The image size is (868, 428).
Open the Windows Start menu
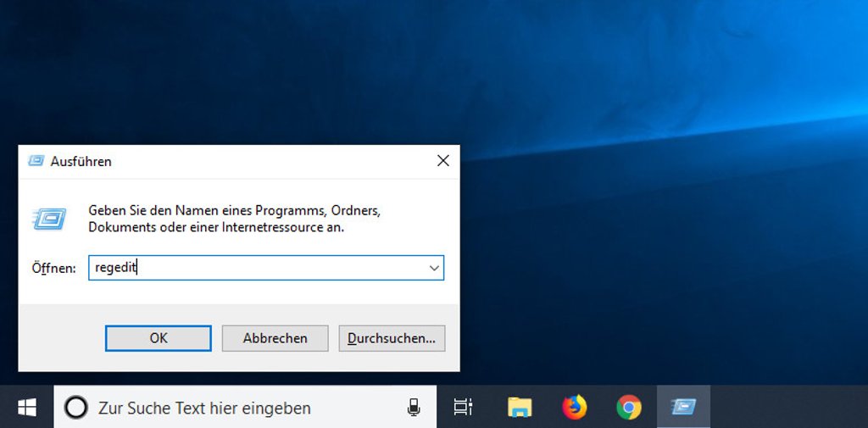[26, 408]
